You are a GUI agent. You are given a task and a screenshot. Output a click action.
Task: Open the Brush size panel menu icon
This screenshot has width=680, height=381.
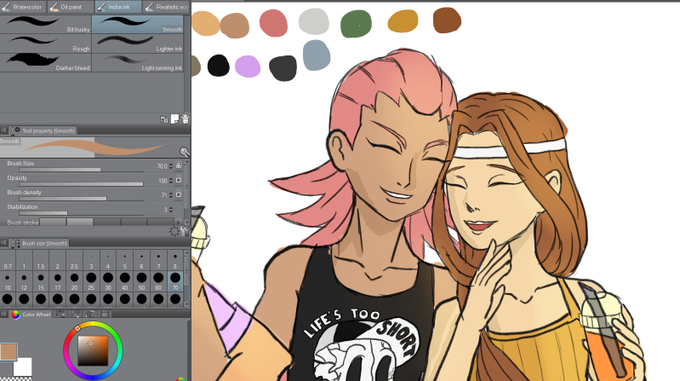point(4,243)
